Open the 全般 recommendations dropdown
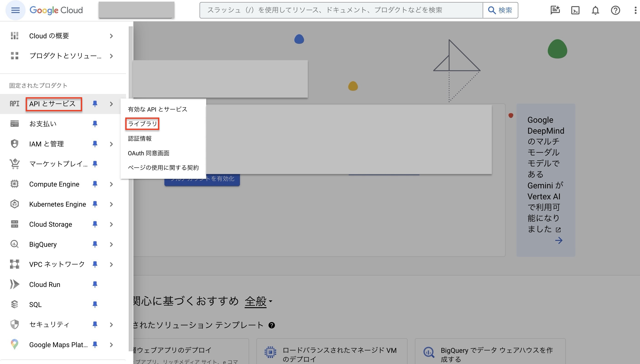 click(x=258, y=301)
